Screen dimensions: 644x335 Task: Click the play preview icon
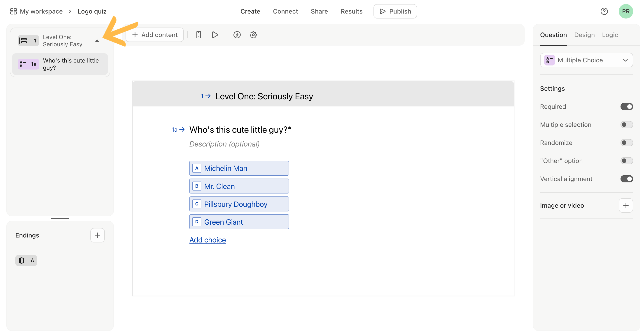point(215,35)
